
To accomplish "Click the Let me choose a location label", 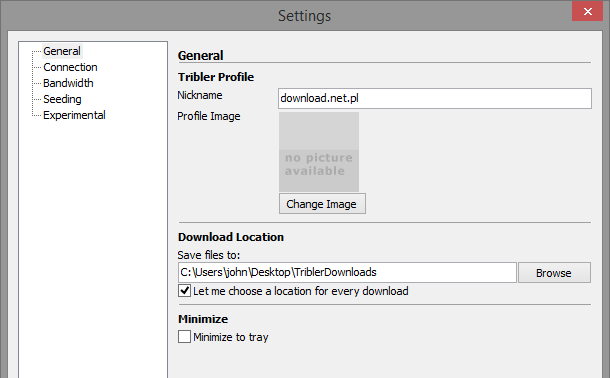I will (x=301, y=291).
